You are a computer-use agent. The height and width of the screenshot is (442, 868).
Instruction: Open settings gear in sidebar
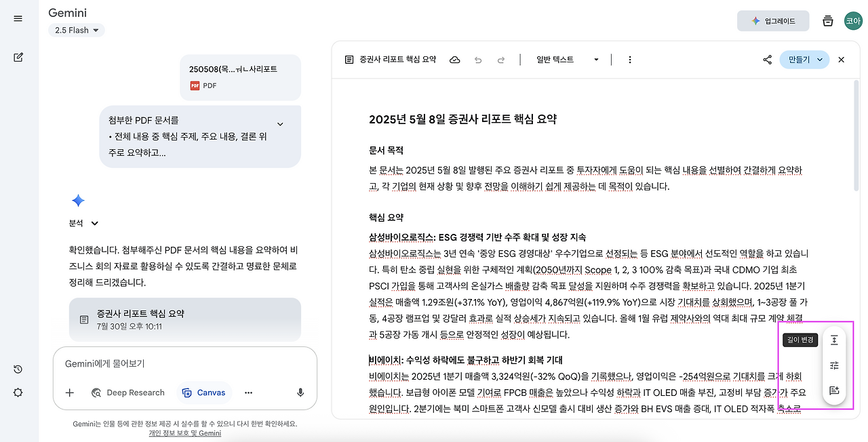[18, 393]
